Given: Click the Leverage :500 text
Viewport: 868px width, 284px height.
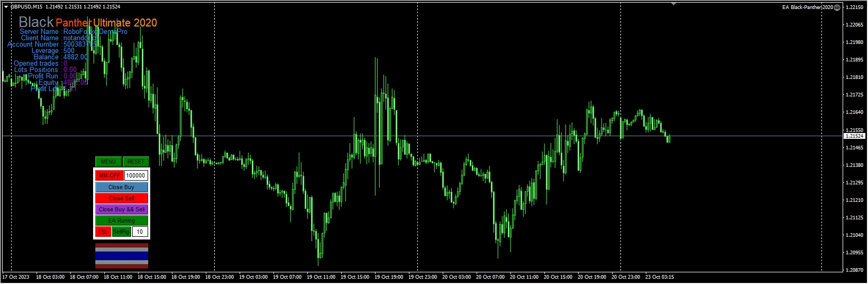Looking at the screenshot, I should tap(53, 51).
